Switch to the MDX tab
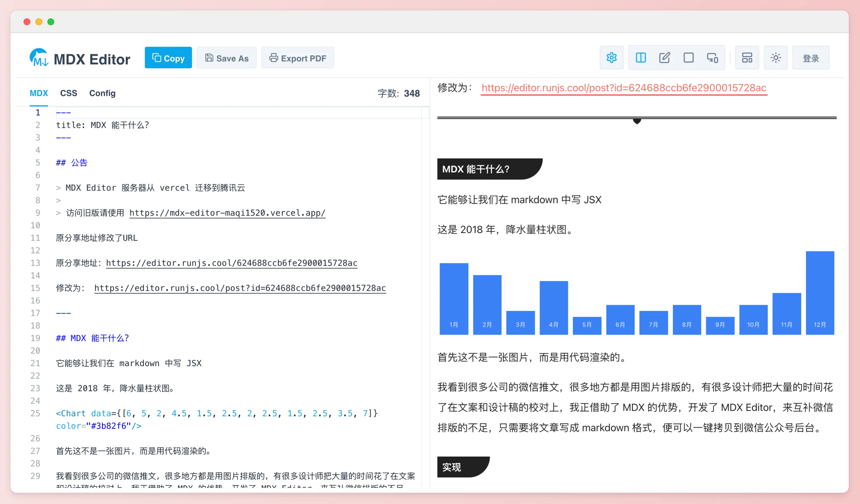The image size is (860, 504). [39, 93]
